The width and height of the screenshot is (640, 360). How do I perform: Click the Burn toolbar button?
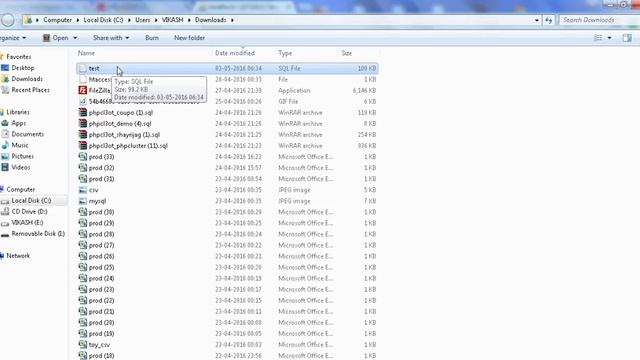[x=152, y=38]
